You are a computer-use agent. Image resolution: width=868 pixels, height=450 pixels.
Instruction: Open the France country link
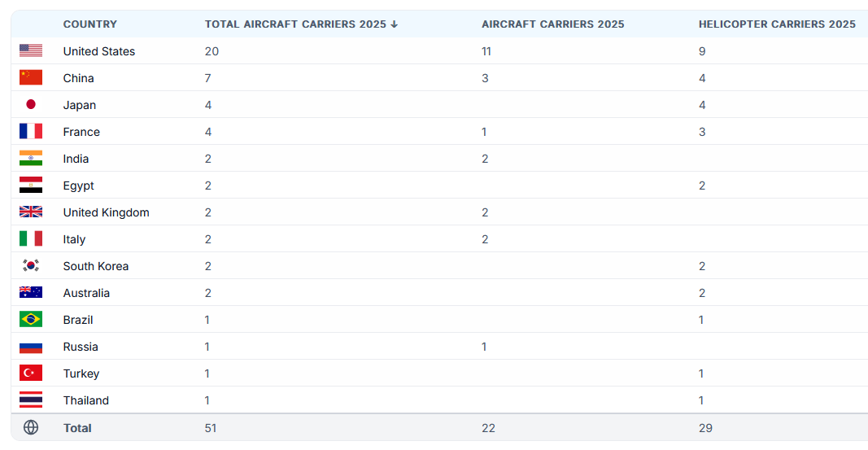click(81, 132)
